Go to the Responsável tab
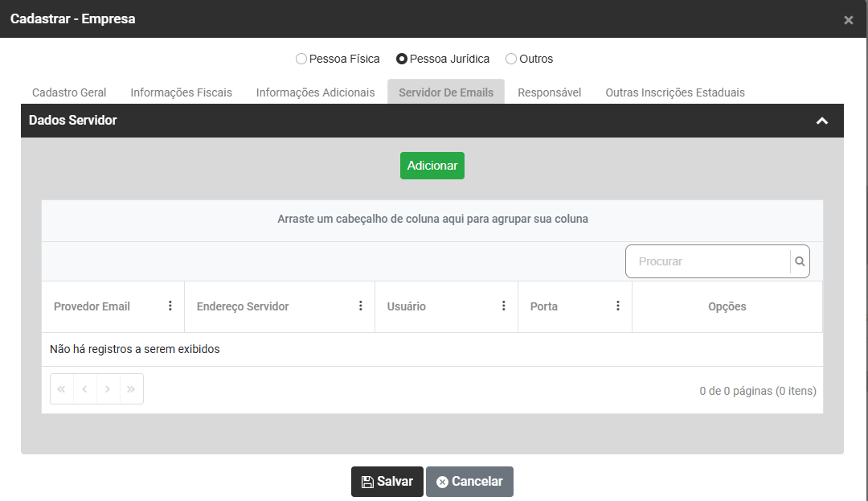 pyautogui.click(x=549, y=92)
